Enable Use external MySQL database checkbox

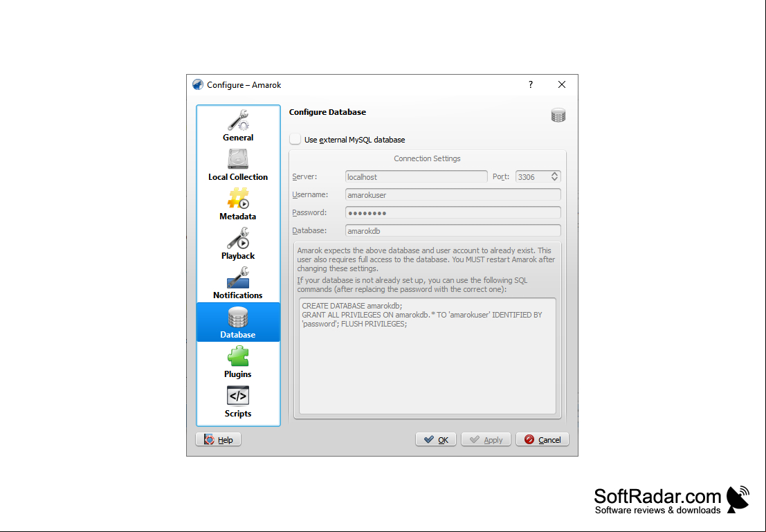tap(295, 139)
